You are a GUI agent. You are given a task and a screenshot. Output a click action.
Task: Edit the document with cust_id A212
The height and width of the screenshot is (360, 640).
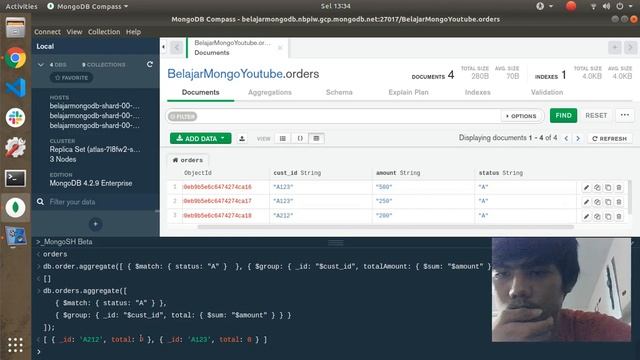(x=586, y=216)
